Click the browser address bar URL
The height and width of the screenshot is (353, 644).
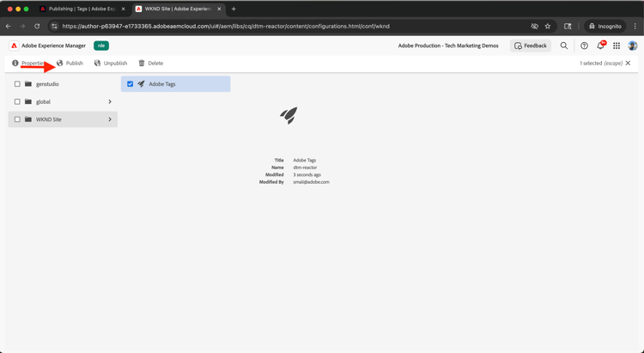226,26
